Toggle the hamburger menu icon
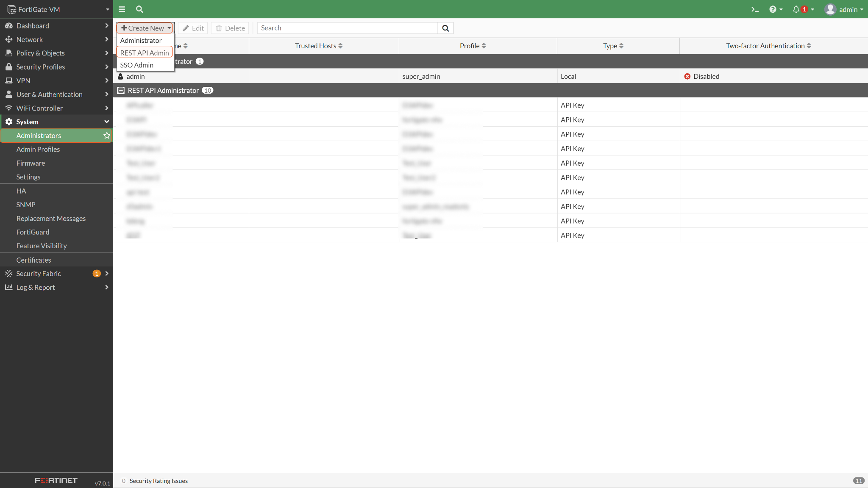 pyautogui.click(x=122, y=9)
